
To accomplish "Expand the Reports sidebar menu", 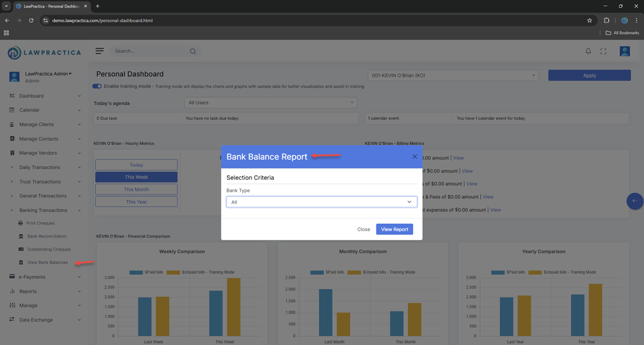I will coord(45,291).
